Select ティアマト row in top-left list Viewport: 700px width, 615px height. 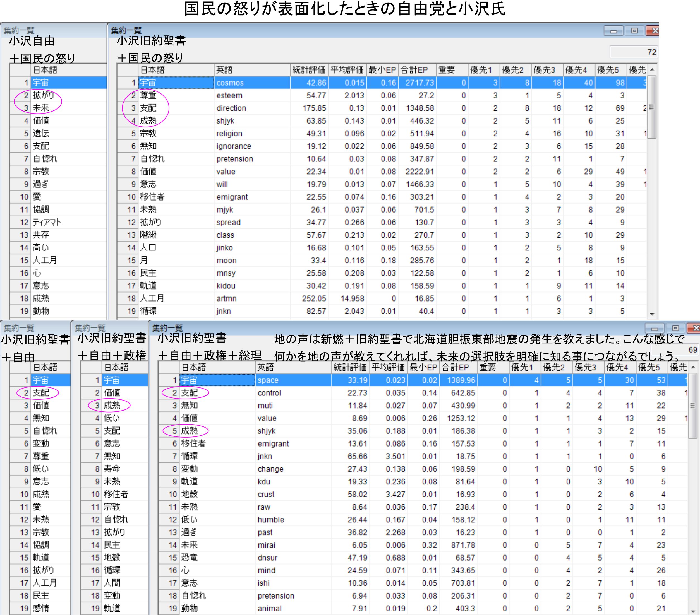tap(47, 223)
